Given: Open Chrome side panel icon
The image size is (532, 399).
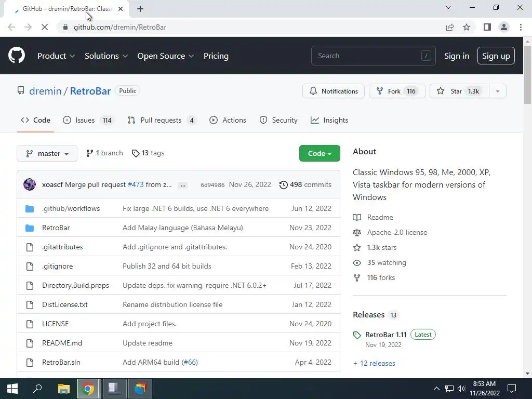Looking at the screenshot, I should coord(487,27).
